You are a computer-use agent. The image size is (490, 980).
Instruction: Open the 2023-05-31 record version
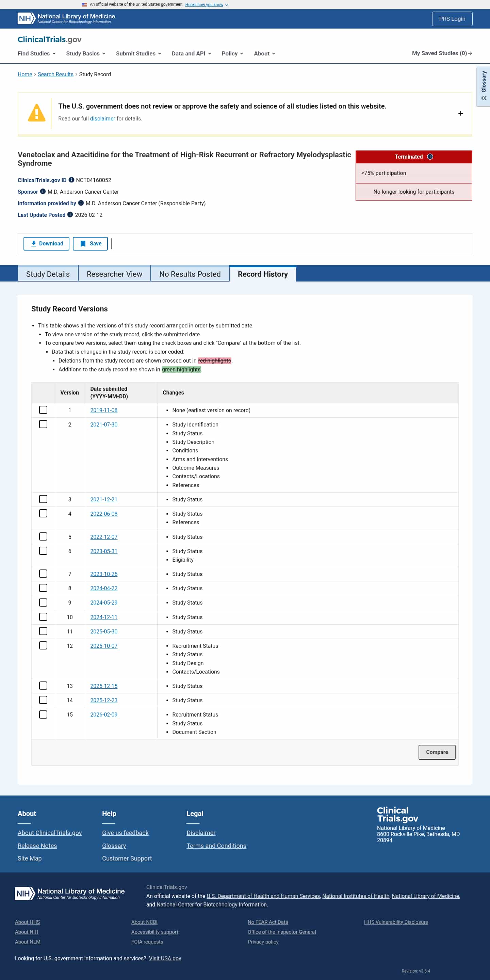point(104,551)
